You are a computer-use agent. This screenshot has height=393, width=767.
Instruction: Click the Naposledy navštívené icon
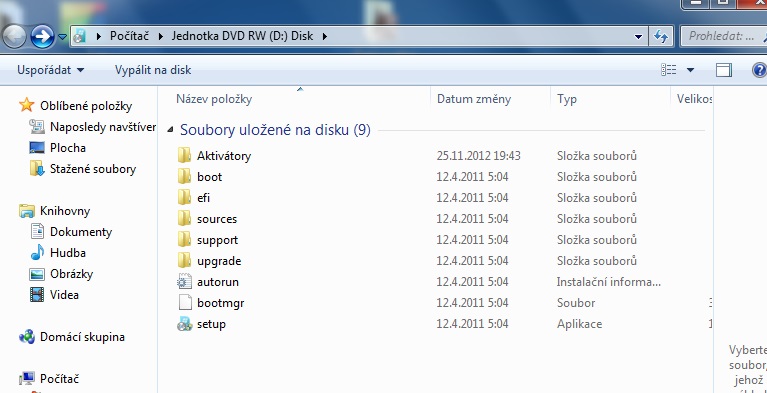click(x=37, y=127)
